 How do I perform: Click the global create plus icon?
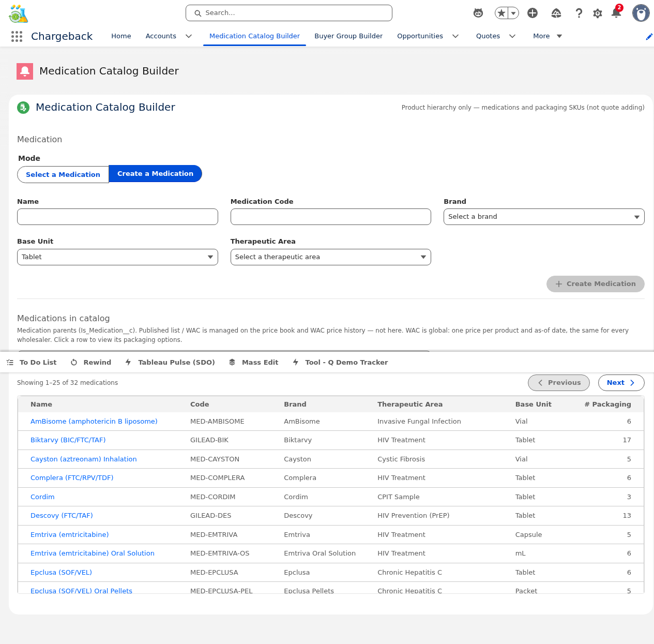[533, 13]
